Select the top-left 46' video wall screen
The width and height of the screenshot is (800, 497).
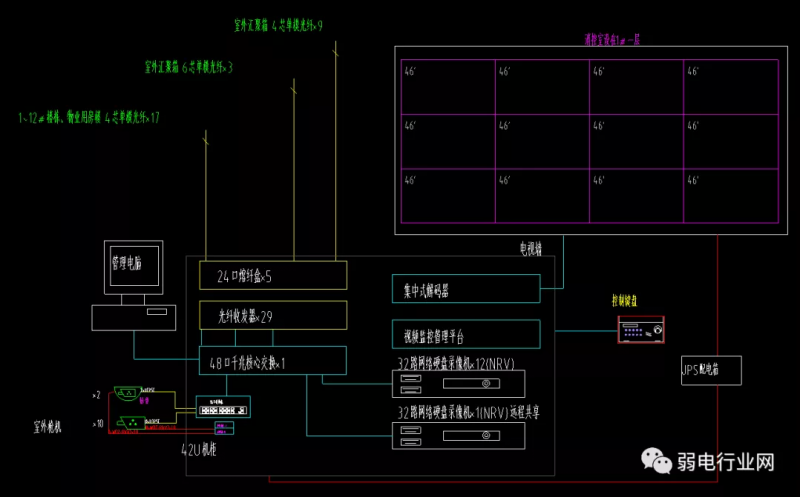pos(447,87)
